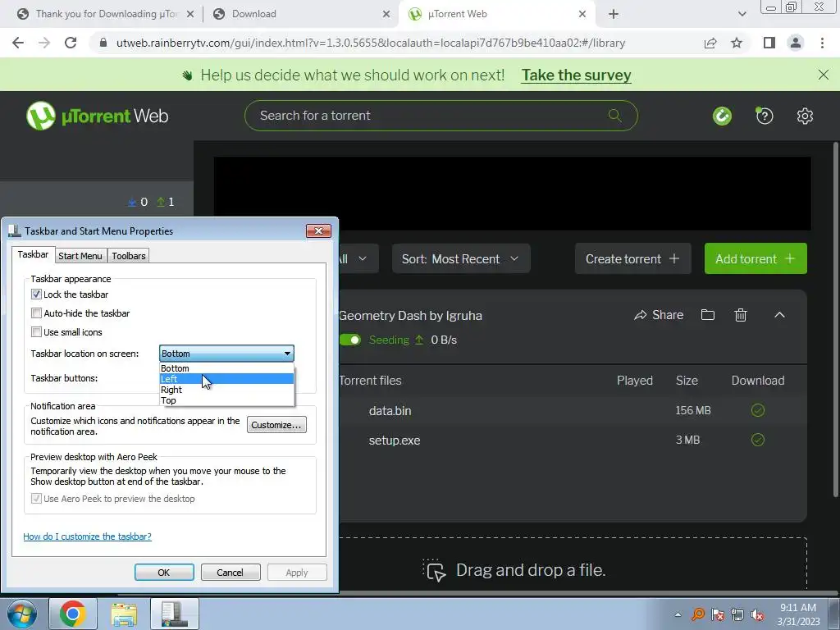Switch to Start Menu tab
The image size is (840, 630).
point(80,256)
